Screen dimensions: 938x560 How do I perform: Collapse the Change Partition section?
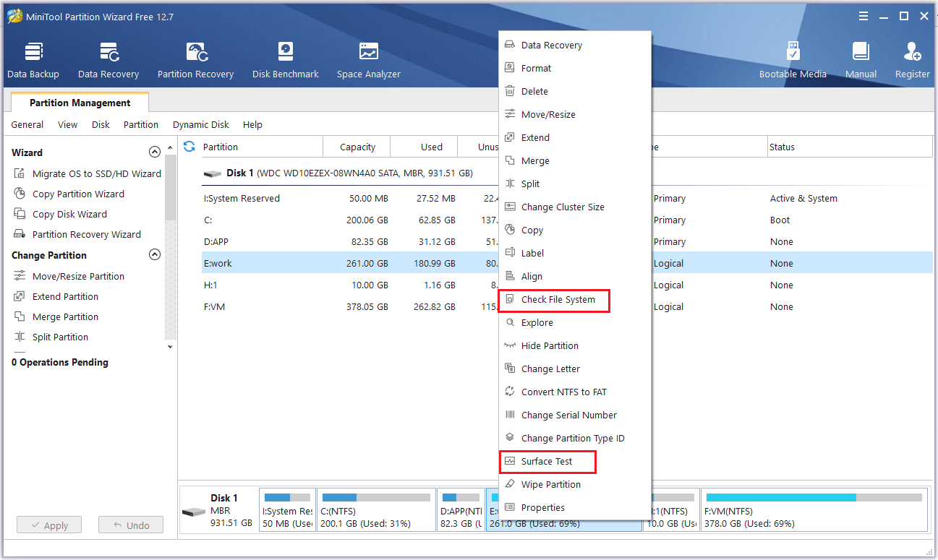point(154,255)
